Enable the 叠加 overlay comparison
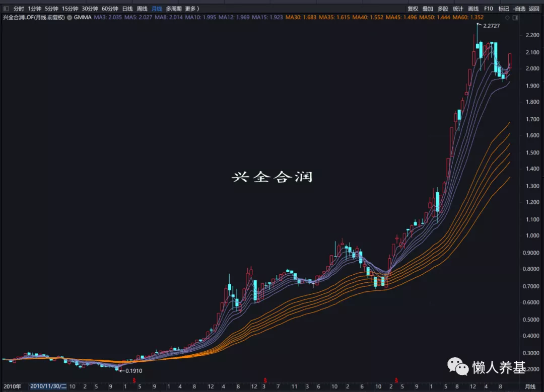 coord(428,9)
